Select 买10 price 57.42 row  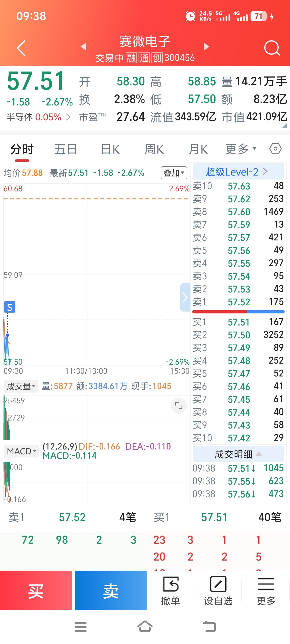click(x=238, y=438)
